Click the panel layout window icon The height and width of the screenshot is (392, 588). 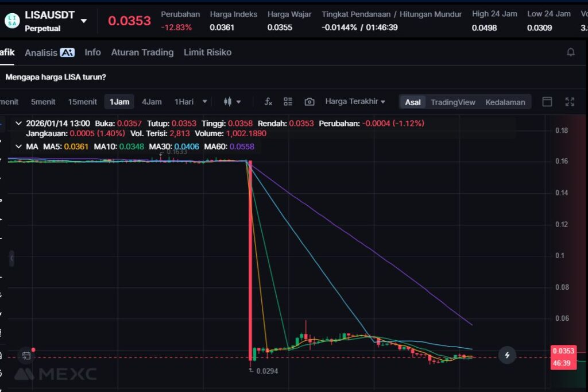point(547,102)
